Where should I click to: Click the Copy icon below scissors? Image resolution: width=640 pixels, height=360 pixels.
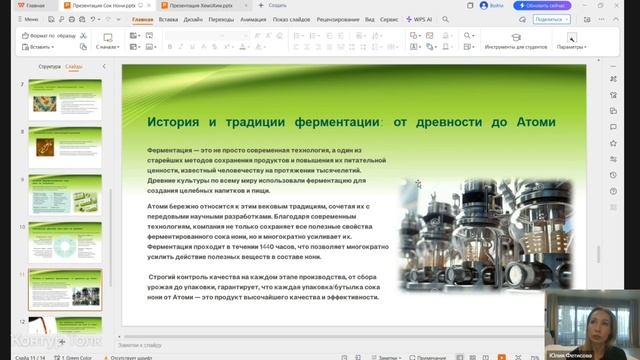click(x=83, y=47)
